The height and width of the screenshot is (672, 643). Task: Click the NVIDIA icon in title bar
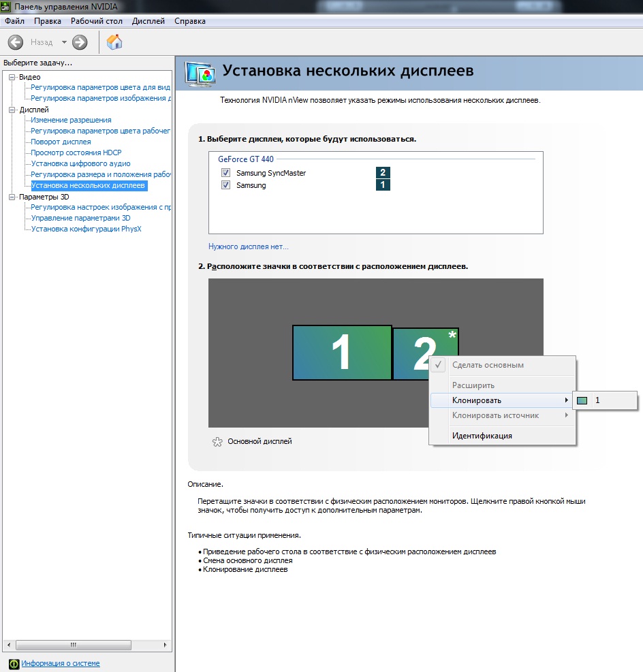coord(5,6)
